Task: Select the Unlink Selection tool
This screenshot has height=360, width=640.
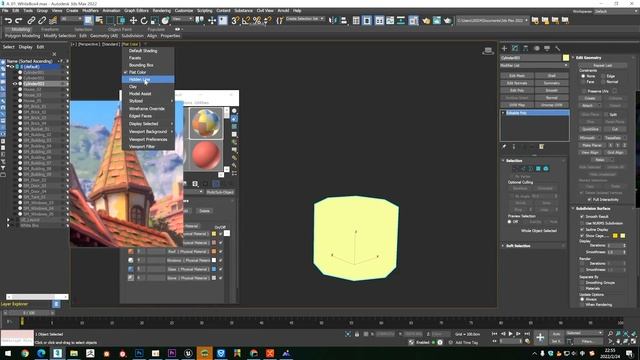Action: 42,20
